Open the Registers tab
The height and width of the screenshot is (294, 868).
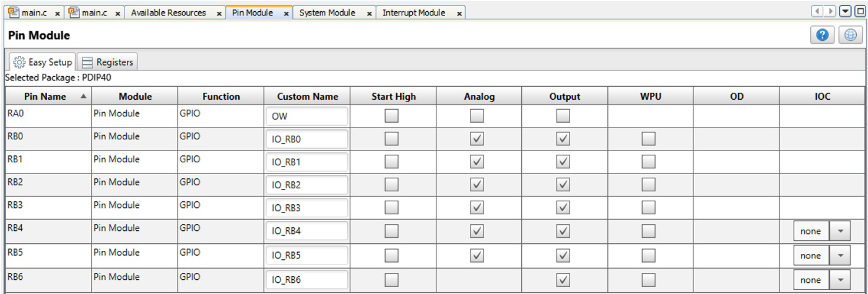tap(107, 62)
